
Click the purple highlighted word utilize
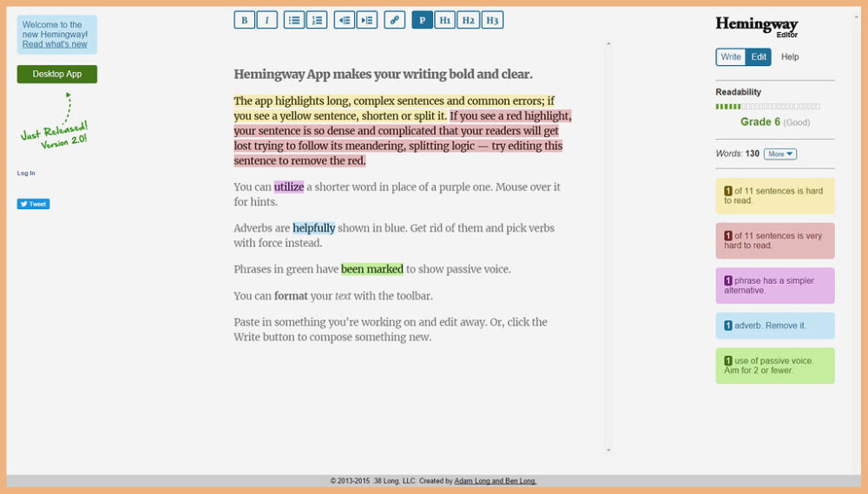tap(289, 188)
